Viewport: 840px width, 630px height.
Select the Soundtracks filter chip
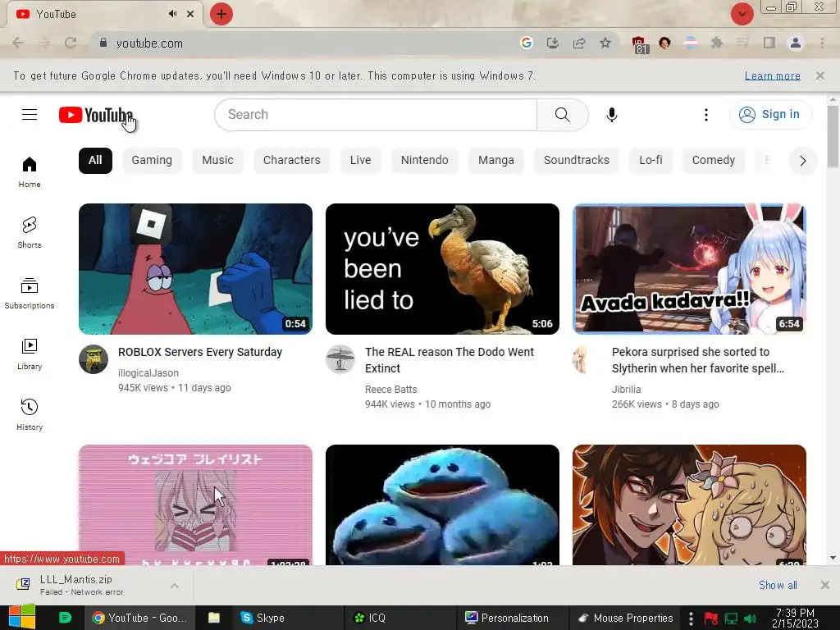pyautogui.click(x=577, y=160)
